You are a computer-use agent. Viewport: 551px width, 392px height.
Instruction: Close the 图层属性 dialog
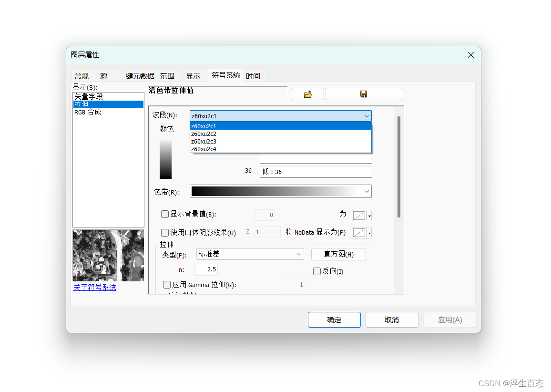click(x=471, y=55)
